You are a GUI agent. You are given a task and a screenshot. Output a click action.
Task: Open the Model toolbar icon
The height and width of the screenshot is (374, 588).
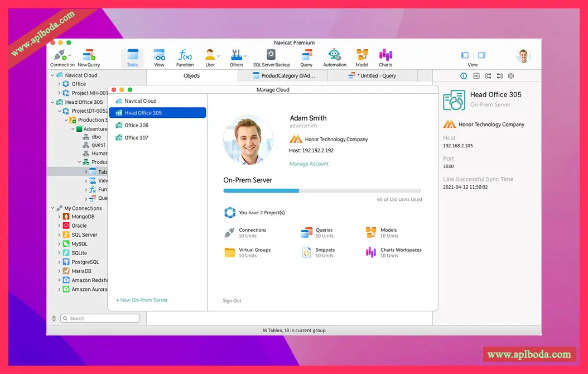tap(362, 55)
